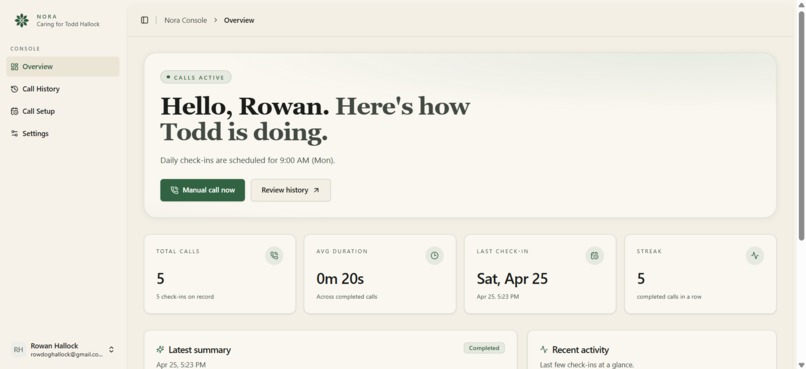Click the vertical page scrollbar
806x369 pixels.
801,125
